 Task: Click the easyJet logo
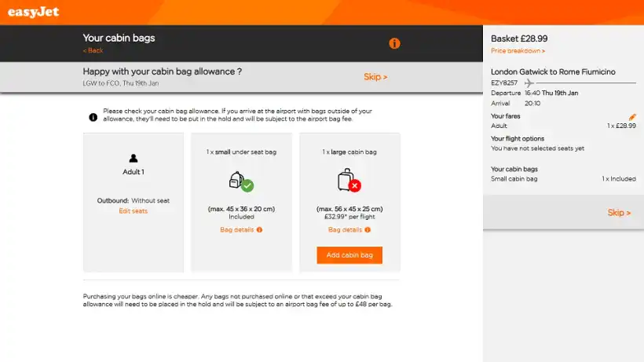(33, 12)
